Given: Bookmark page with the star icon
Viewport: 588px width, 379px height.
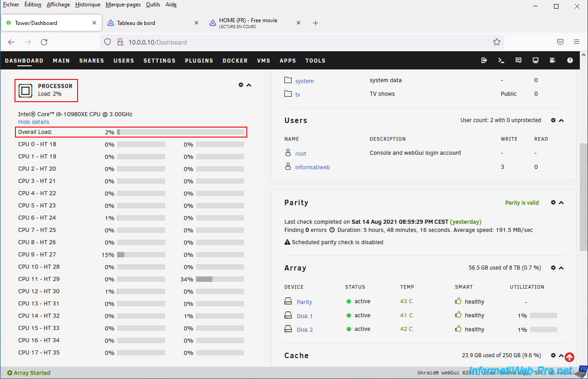Looking at the screenshot, I should pos(497,42).
